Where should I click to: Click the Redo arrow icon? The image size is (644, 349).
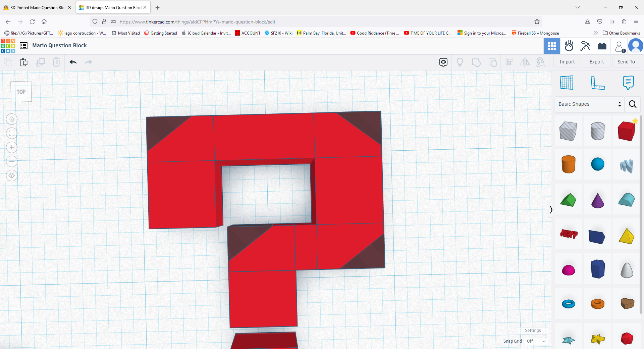[x=89, y=62]
